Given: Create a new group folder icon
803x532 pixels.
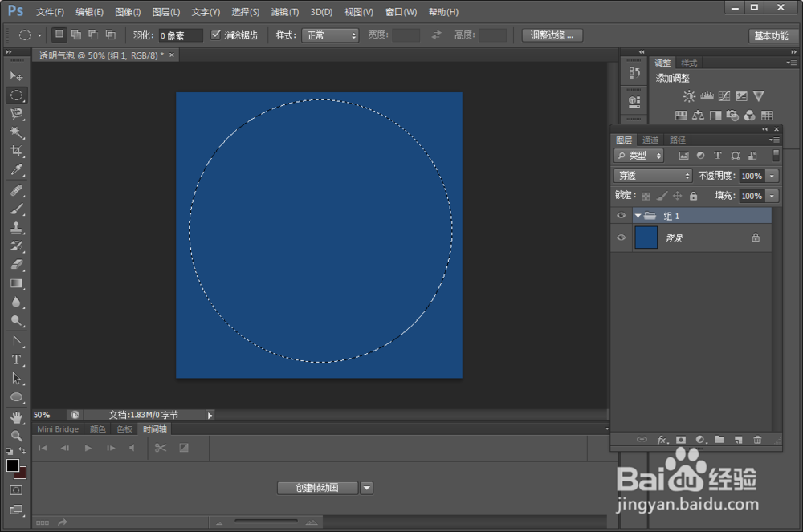Looking at the screenshot, I should coord(719,440).
